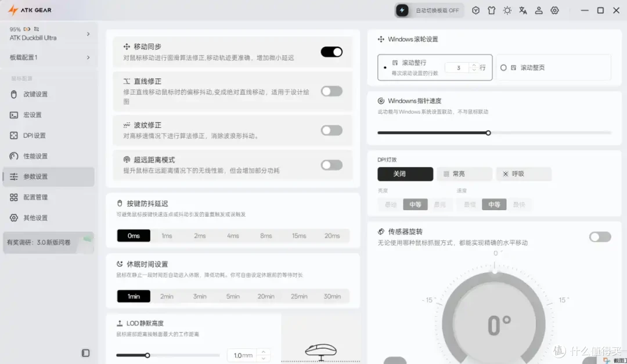
Task: Open 其他设置 in the sidebar
Action: click(48, 218)
